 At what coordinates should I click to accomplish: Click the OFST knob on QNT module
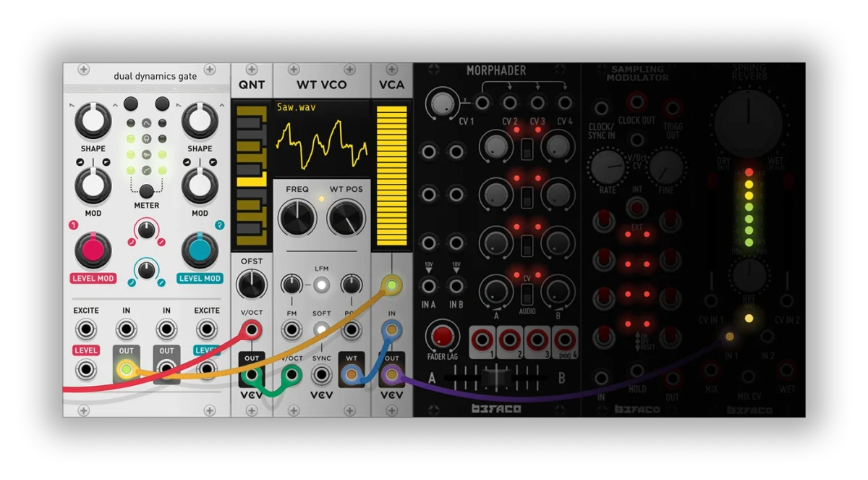coord(252,285)
